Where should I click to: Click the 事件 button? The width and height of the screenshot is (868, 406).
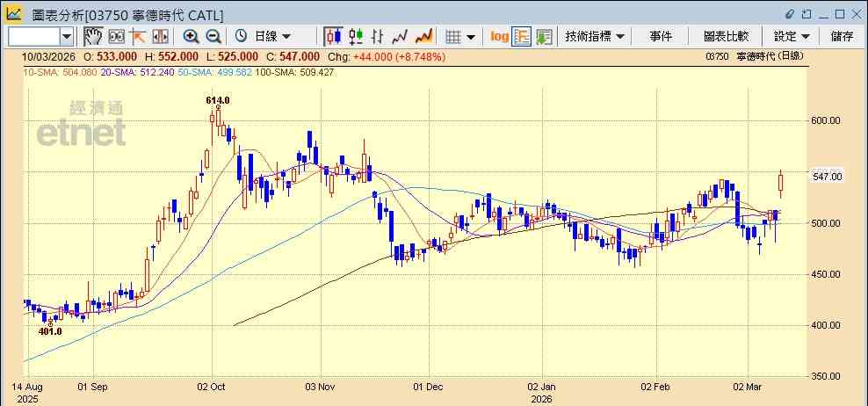tap(661, 37)
